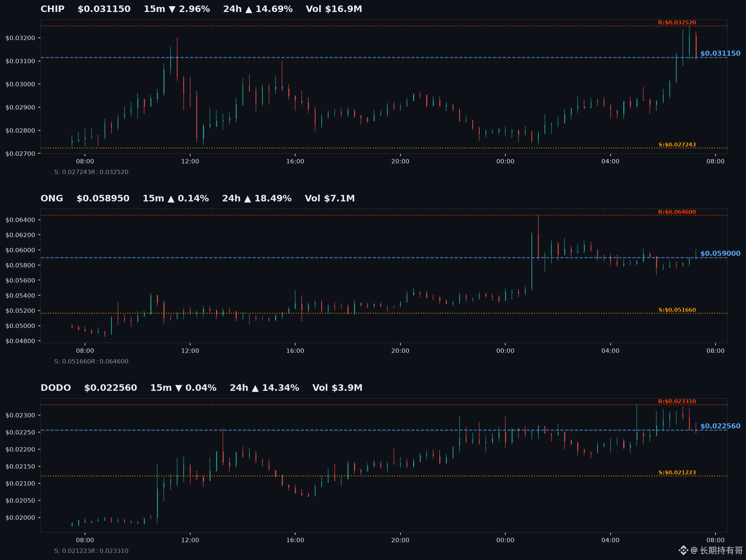Select the $0.04800 y-axis label
This screenshot has height=560, width=746.
[20, 341]
